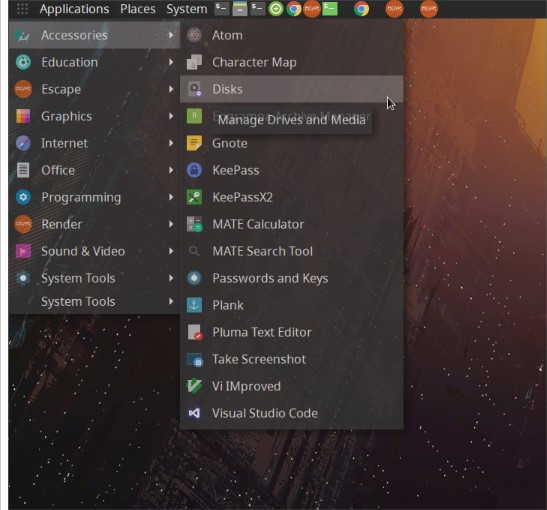Expand the Accessories submenu arrow

[171, 35]
